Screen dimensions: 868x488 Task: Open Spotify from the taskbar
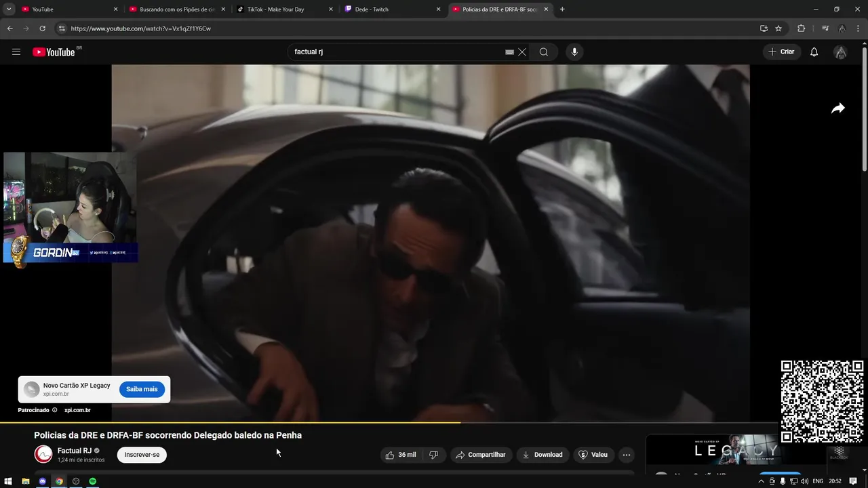[x=93, y=481]
